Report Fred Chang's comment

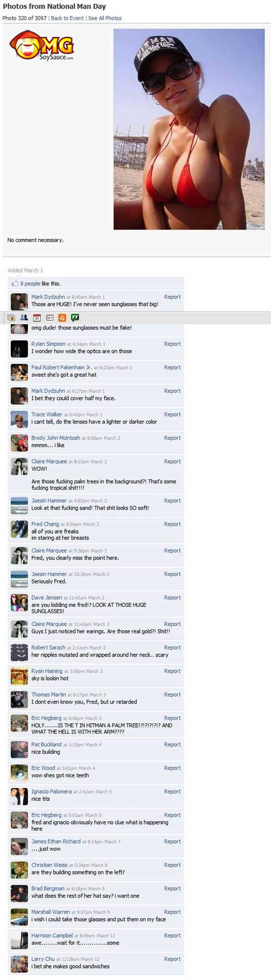(x=172, y=524)
